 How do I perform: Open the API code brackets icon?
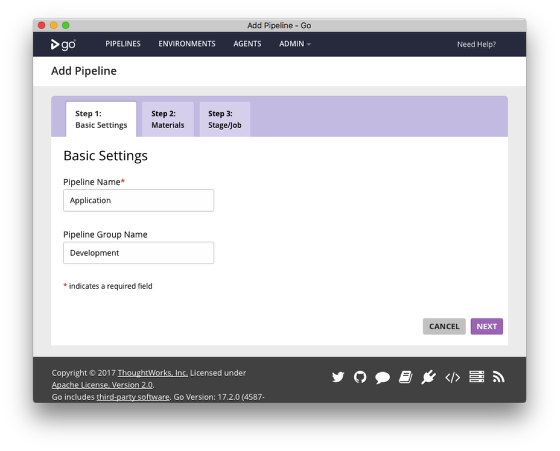coord(452,377)
